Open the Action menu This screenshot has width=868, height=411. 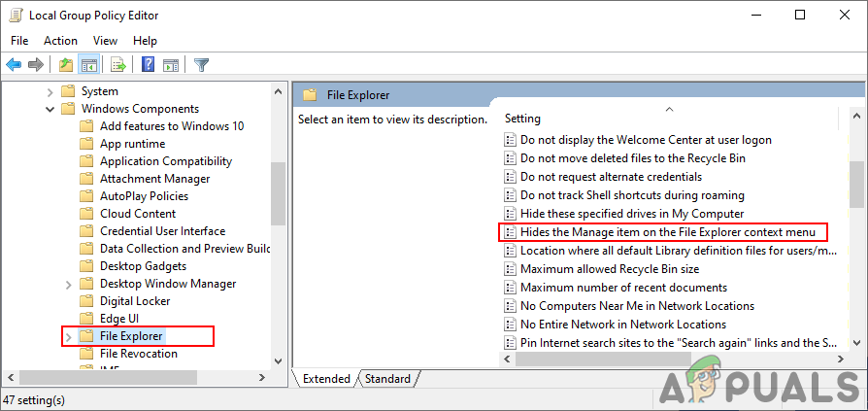point(60,41)
